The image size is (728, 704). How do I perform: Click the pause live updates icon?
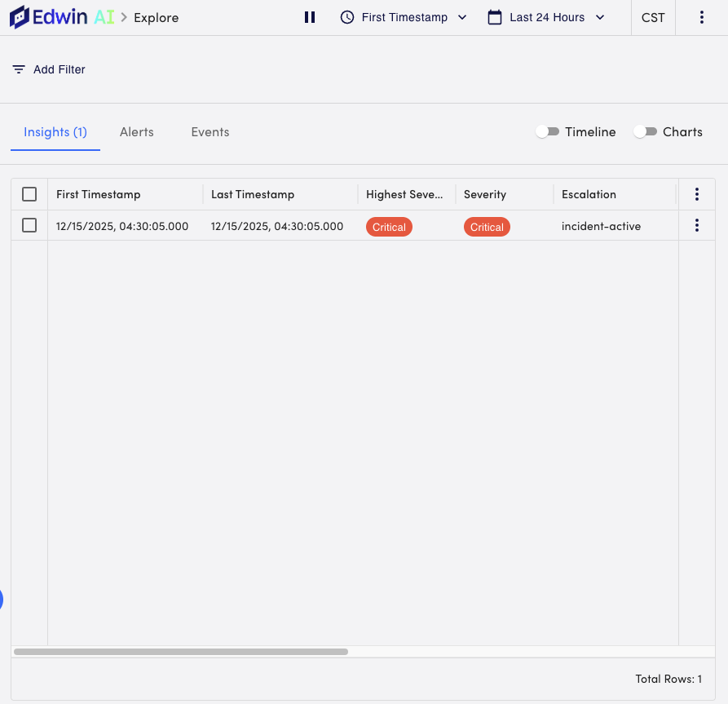point(310,16)
